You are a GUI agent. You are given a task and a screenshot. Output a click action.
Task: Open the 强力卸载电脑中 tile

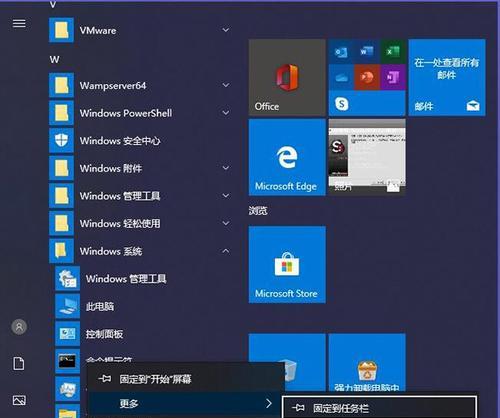click(367, 362)
